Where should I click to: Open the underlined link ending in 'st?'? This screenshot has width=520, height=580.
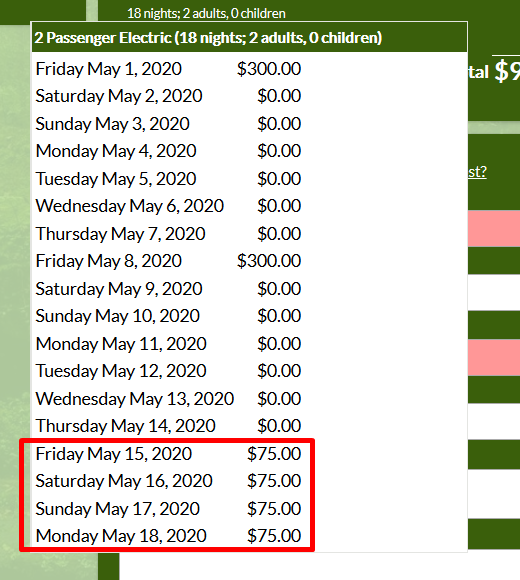click(x=477, y=172)
